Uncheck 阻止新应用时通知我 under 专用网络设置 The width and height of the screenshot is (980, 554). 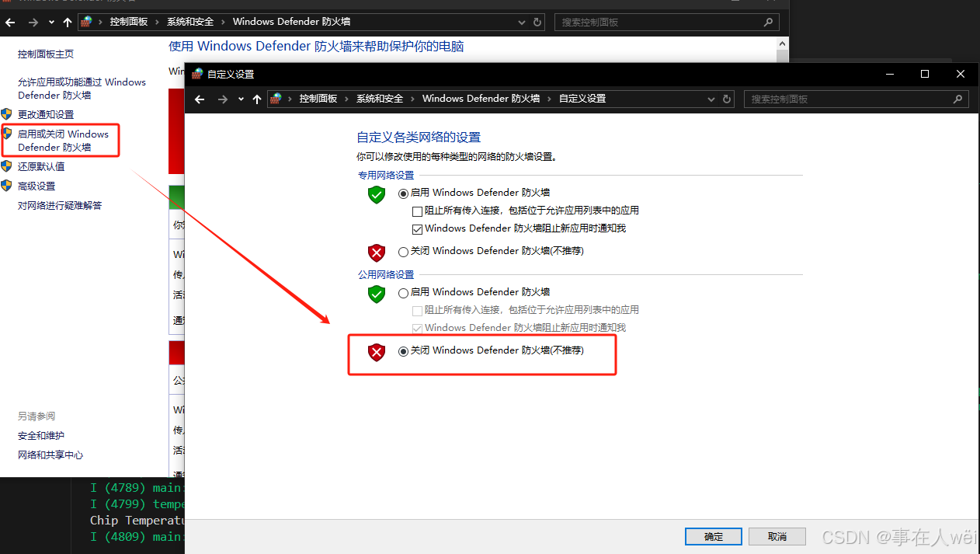coord(417,228)
